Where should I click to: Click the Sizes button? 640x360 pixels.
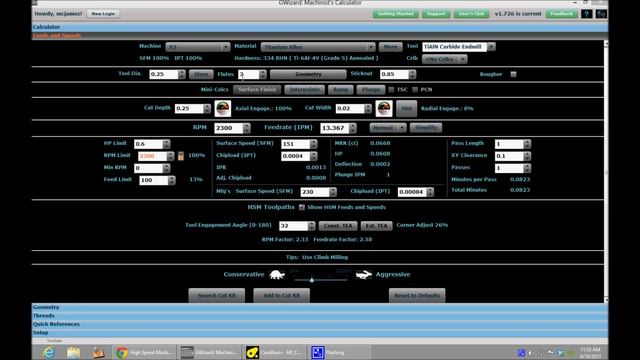201,74
